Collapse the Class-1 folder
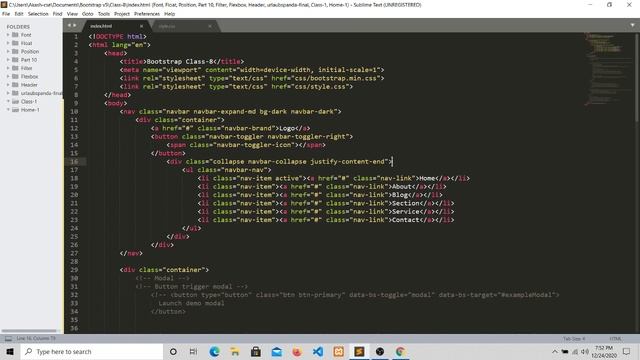Image resolution: width=640 pixels, height=360 pixels. (8, 101)
